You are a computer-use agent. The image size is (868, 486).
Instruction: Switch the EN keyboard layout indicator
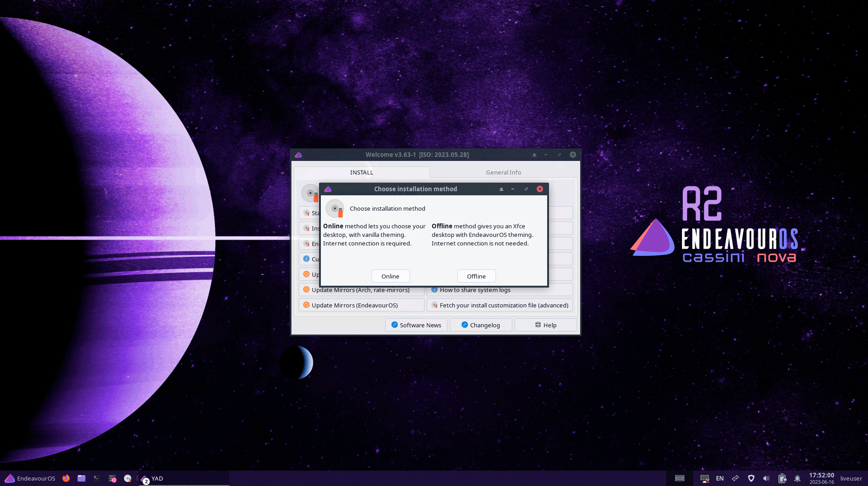click(x=720, y=478)
